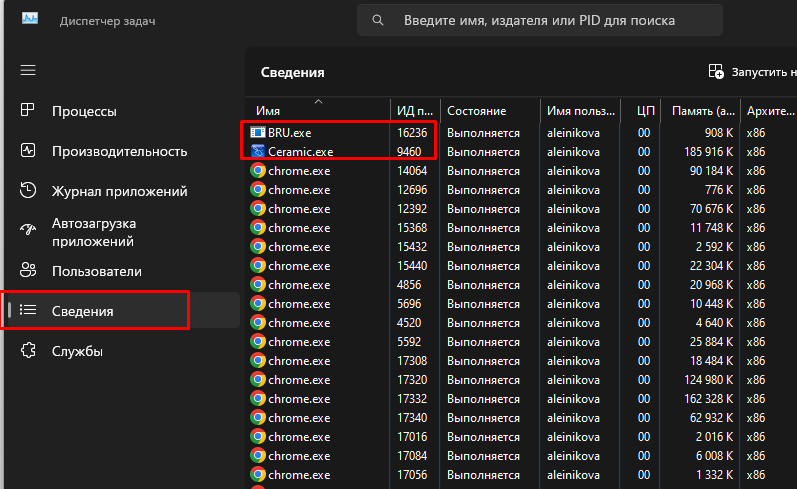This screenshot has height=489, width=797.
Task: Click the magnifier search icon
Action: click(x=378, y=20)
